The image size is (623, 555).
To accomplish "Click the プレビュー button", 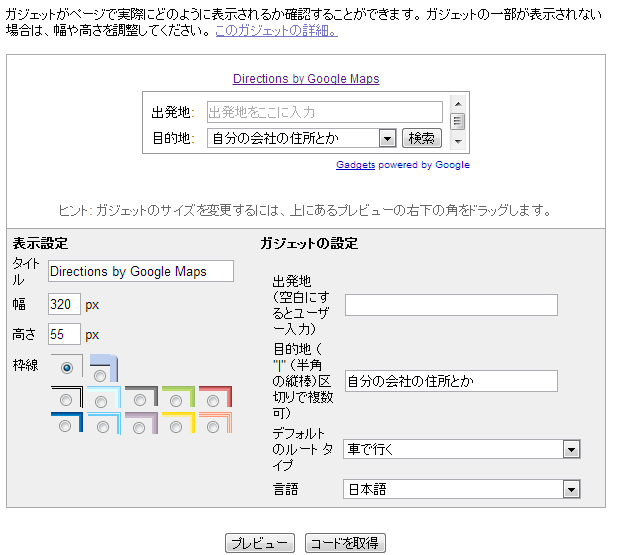I will (x=259, y=543).
